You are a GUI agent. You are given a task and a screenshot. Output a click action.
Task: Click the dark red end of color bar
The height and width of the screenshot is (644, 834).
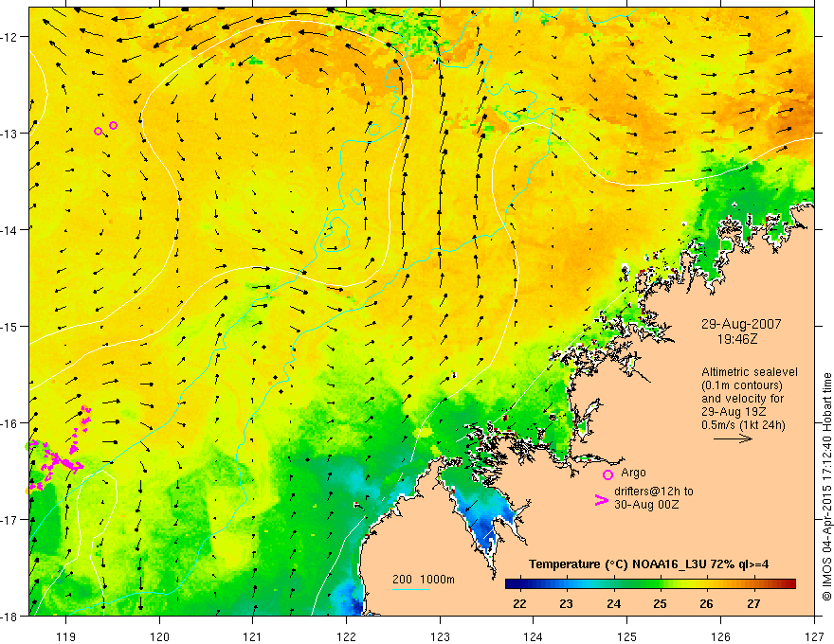click(x=789, y=584)
